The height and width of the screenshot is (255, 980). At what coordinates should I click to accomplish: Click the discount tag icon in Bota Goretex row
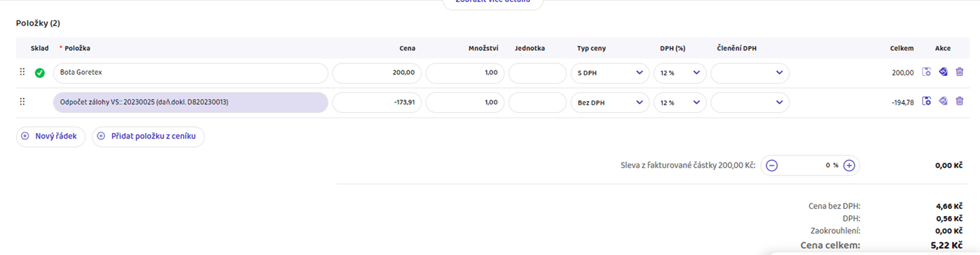tap(943, 72)
